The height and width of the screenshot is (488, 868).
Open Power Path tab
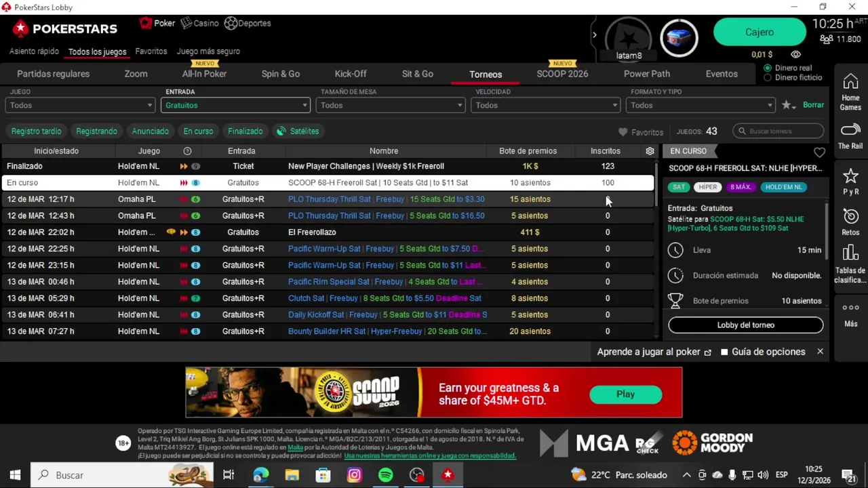click(647, 74)
